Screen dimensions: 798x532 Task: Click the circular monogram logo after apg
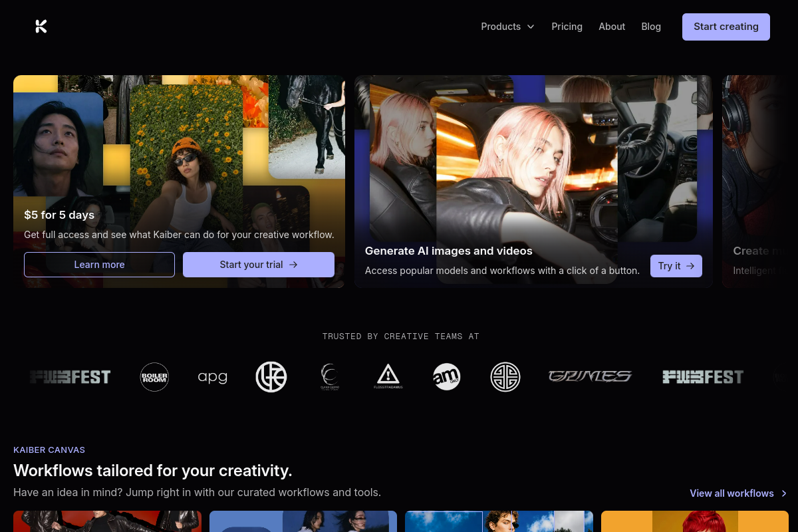(x=271, y=377)
